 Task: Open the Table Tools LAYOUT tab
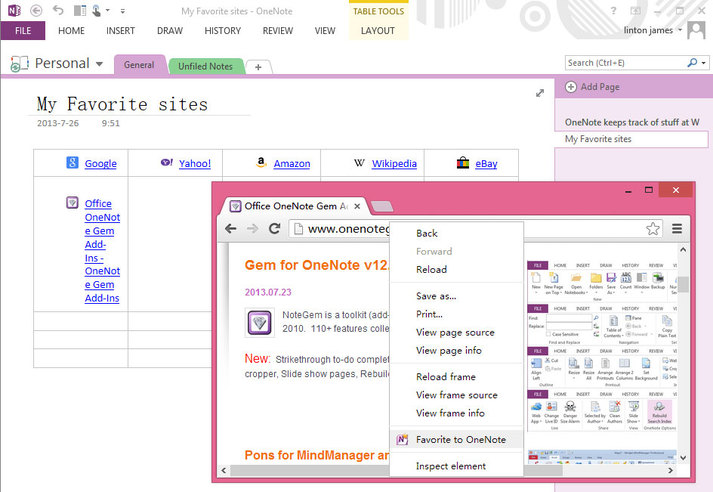[x=378, y=30]
